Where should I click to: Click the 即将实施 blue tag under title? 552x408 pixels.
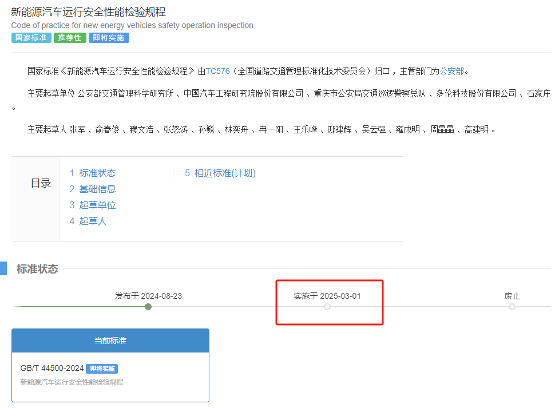tap(109, 38)
